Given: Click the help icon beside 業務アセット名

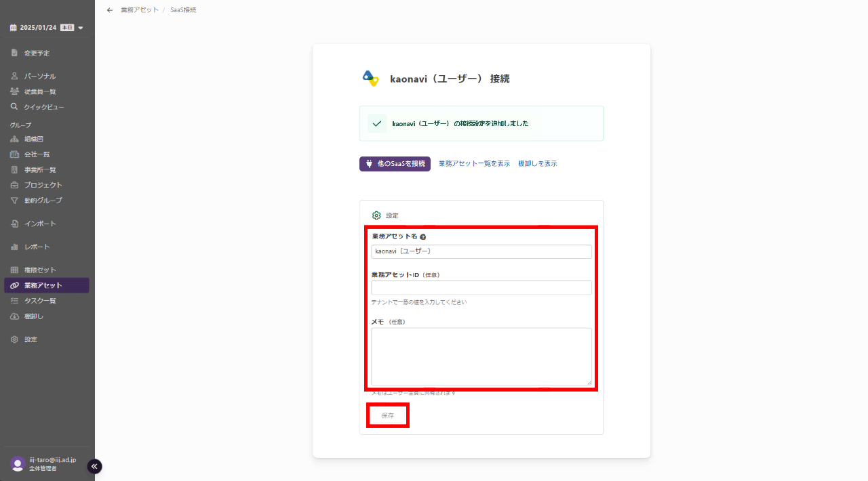Looking at the screenshot, I should [422, 237].
